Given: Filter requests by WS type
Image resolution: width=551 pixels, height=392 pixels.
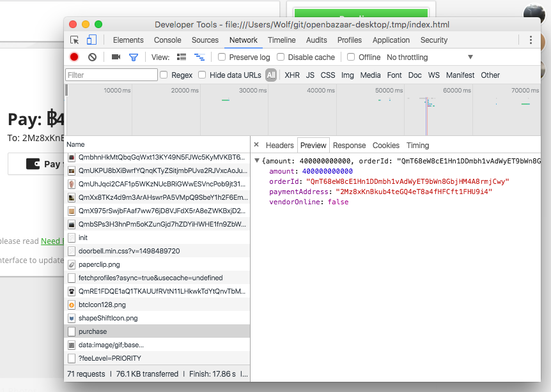Looking at the screenshot, I should tap(433, 75).
